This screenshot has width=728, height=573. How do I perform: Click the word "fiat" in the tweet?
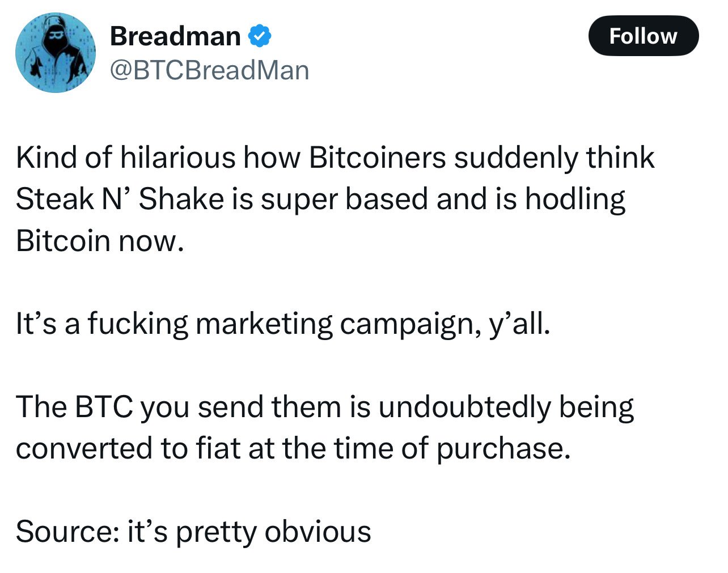(x=219, y=448)
